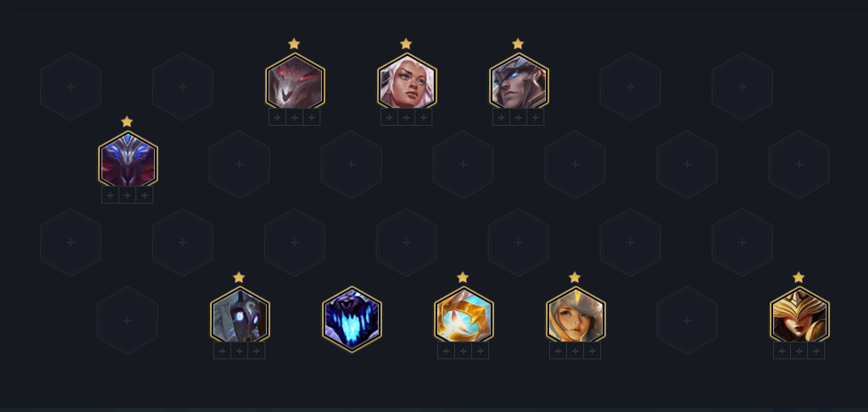868x412 pixels.
Task: Click empty hex directly left of masked glowing-eyed champion
Action: click(x=127, y=320)
